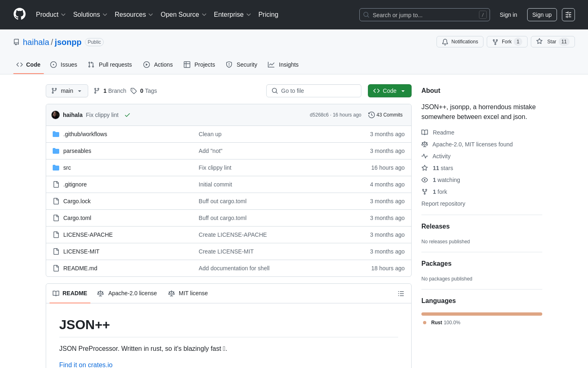Click the LICENSE-APACHE file icon
The image size is (588, 368).
(x=56, y=235)
